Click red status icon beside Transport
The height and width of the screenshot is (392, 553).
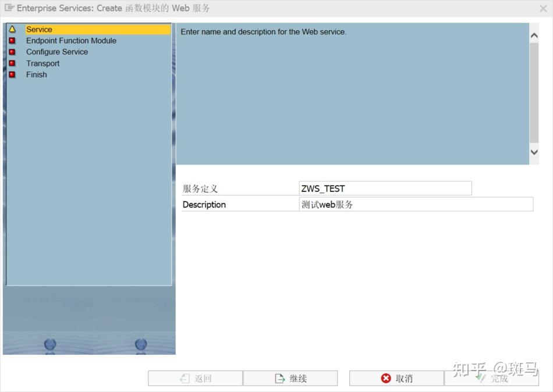click(x=17, y=63)
